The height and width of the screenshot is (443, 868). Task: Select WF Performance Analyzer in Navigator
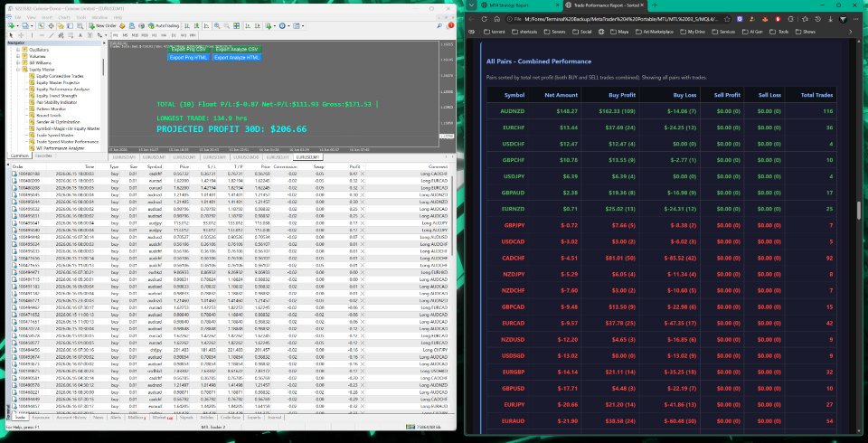coord(61,148)
